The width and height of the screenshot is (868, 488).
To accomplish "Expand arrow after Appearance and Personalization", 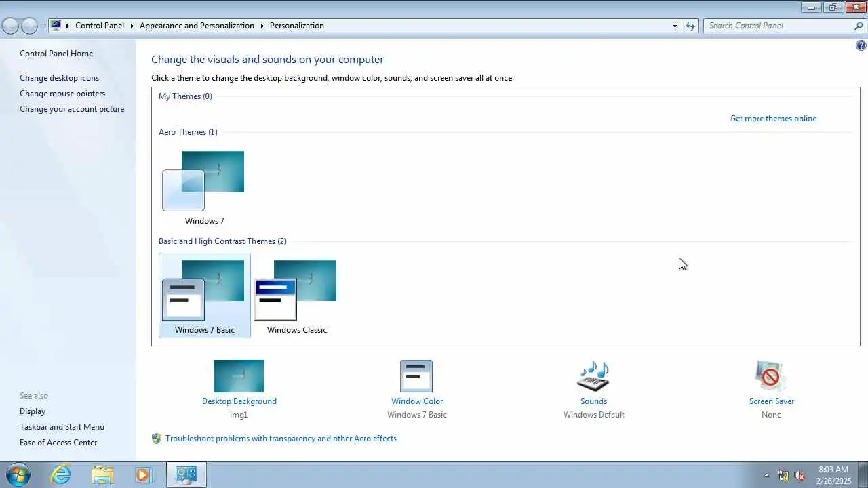I will [262, 26].
